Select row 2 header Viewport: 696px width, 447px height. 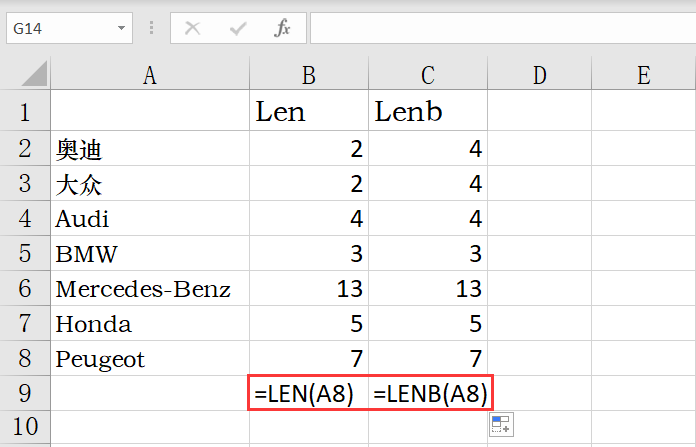pos(25,148)
